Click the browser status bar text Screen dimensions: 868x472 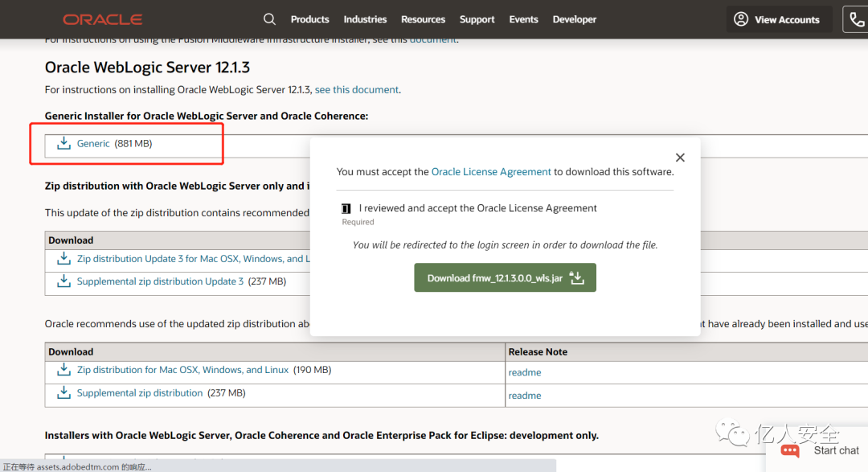click(x=77, y=466)
